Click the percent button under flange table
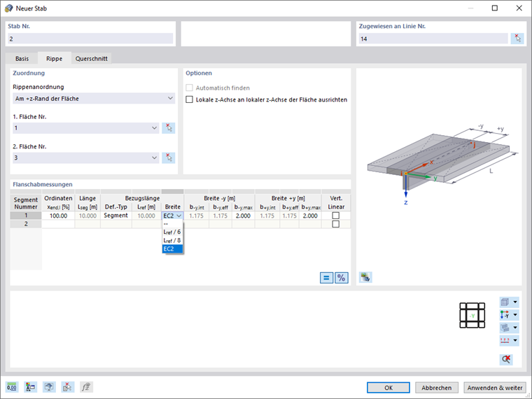Screen dimensions: 532x399 click(x=342, y=278)
